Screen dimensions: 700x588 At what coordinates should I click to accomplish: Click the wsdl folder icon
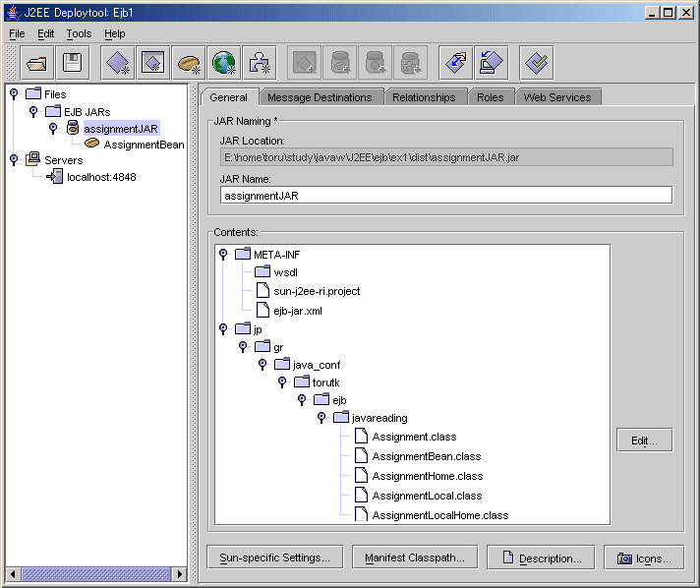[262, 271]
